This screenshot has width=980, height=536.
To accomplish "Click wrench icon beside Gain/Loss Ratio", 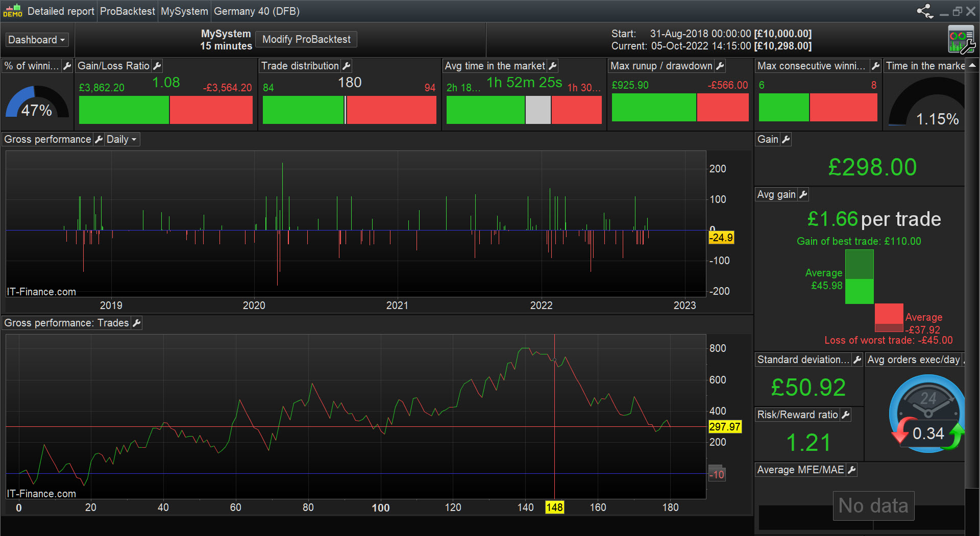I will pyautogui.click(x=157, y=66).
